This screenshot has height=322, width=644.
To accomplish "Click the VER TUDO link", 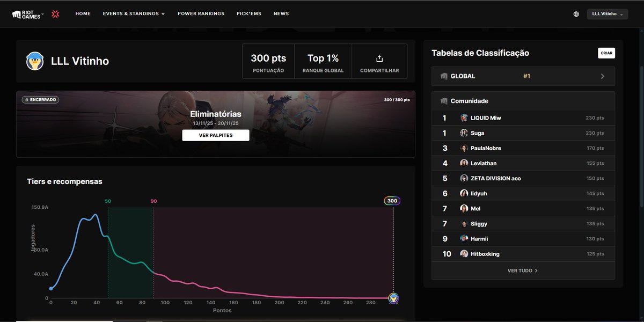I will point(523,270).
